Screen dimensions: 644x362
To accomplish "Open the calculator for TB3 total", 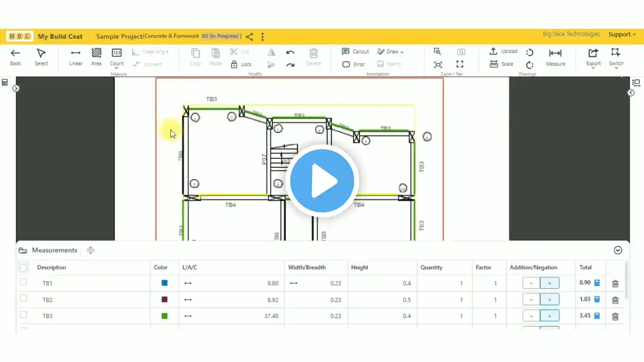I will (x=597, y=316).
